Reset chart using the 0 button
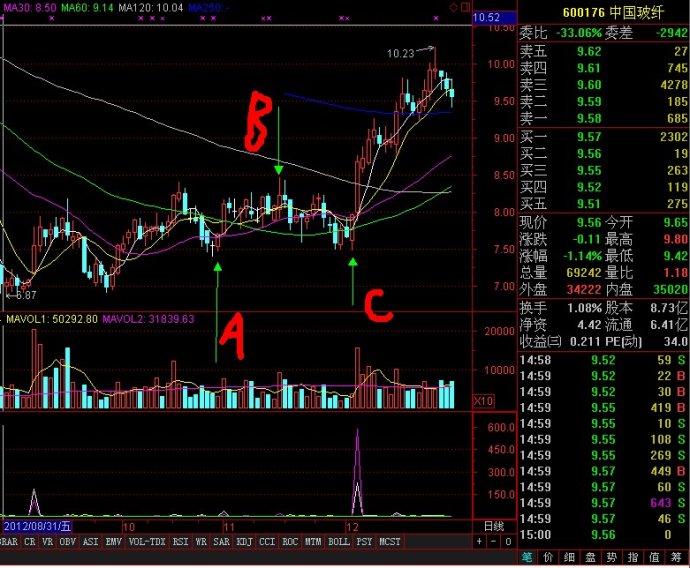Screen dimensions: 690x568 click(x=508, y=542)
